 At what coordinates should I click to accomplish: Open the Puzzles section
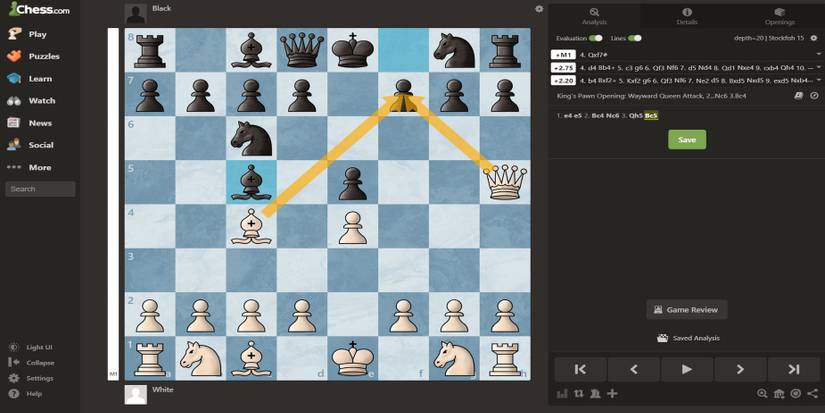pyautogui.click(x=33, y=56)
